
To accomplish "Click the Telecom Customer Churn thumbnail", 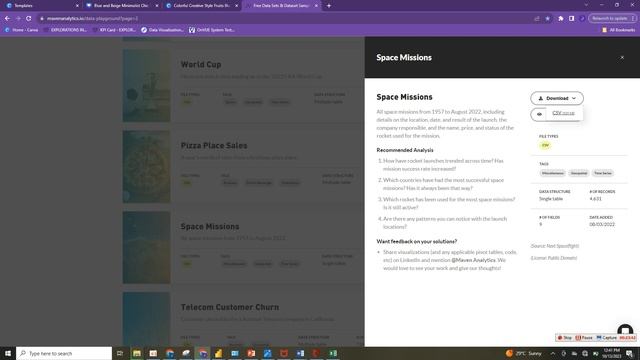I will 147,319.
